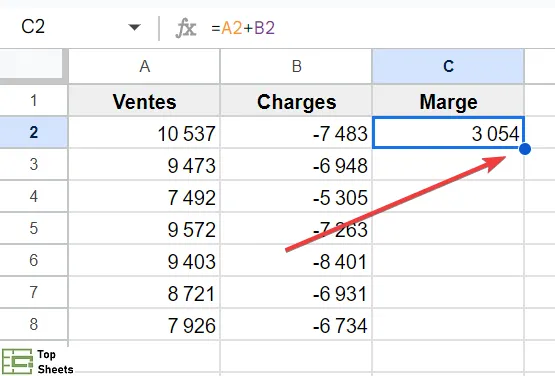Select column C header
555x376 pixels.
448,66
